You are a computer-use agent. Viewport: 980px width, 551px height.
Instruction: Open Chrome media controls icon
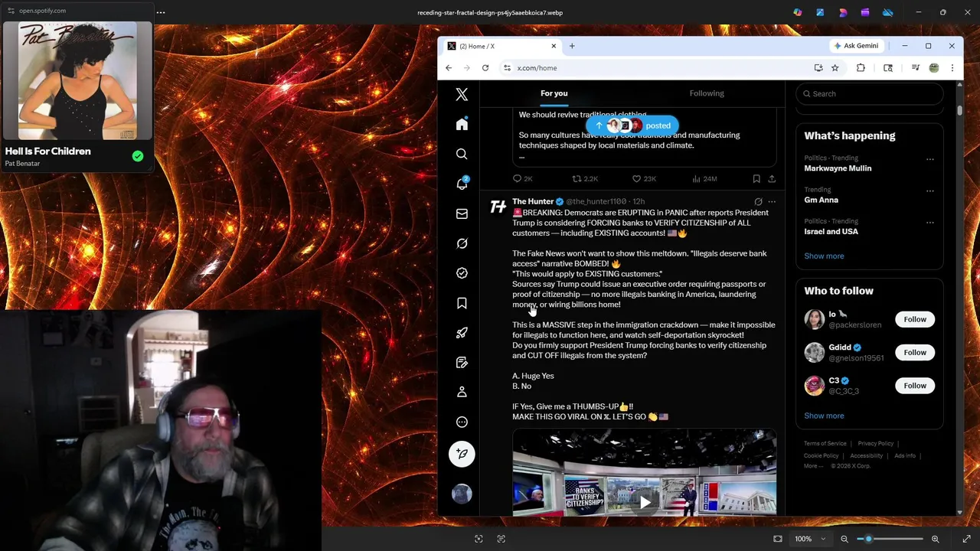916,68
